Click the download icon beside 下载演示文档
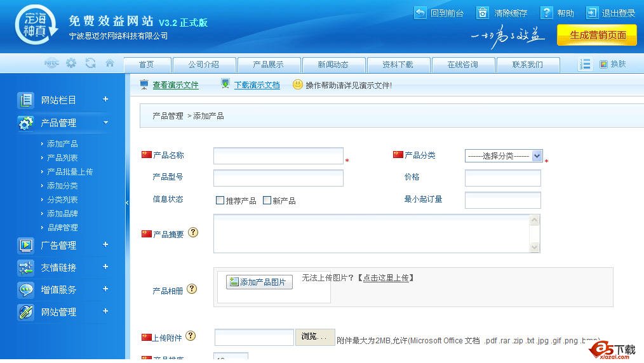The image size is (644, 363). (225, 84)
